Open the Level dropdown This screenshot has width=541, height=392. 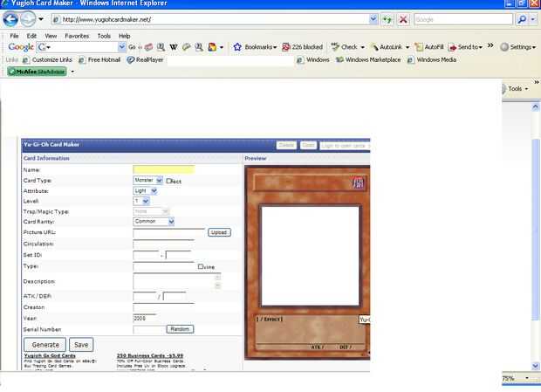pos(141,201)
